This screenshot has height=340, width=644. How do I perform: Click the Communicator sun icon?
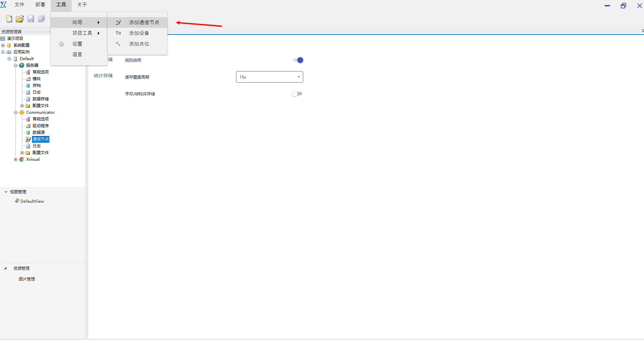tap(22, 112)
